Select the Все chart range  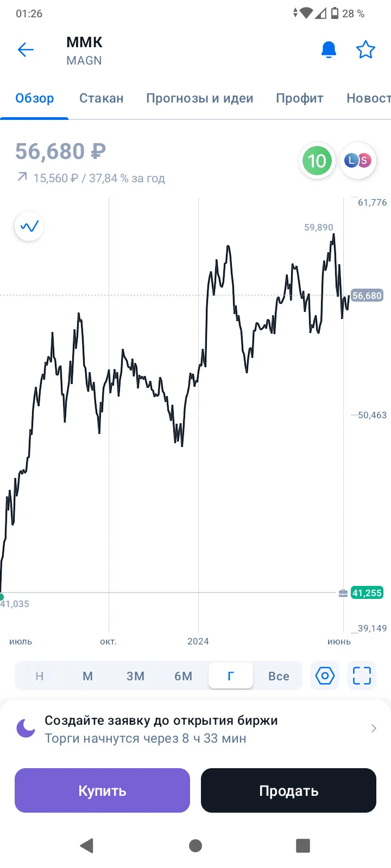(279, 676)
